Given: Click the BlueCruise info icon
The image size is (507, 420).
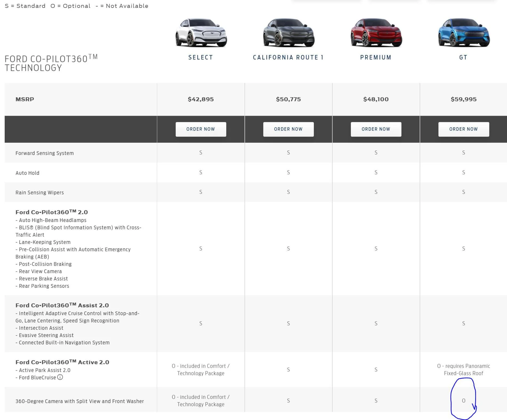Looking at the screenshot, I should tap(60, 377).
